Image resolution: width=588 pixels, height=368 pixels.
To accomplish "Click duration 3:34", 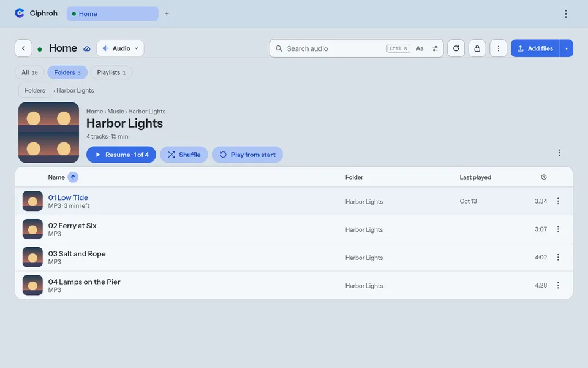I will point(541,201).
